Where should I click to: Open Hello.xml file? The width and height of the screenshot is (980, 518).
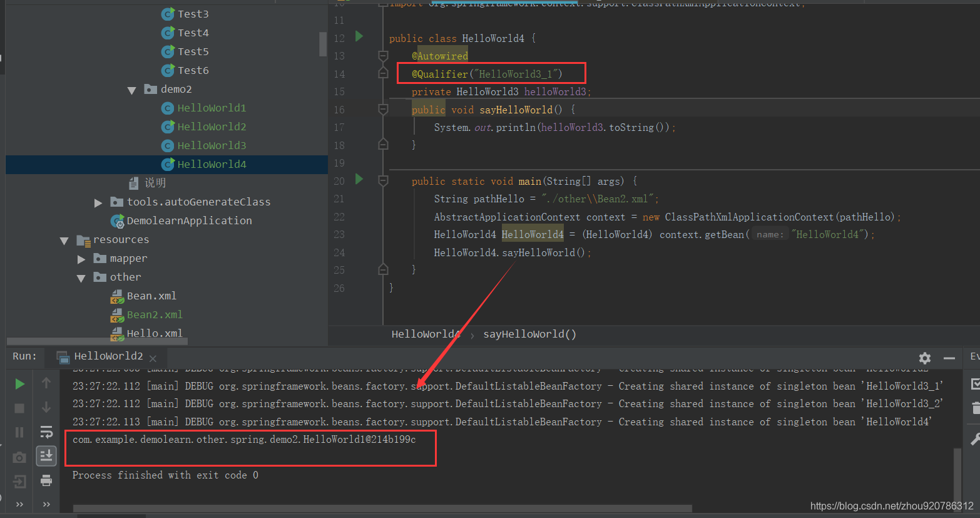155,333
